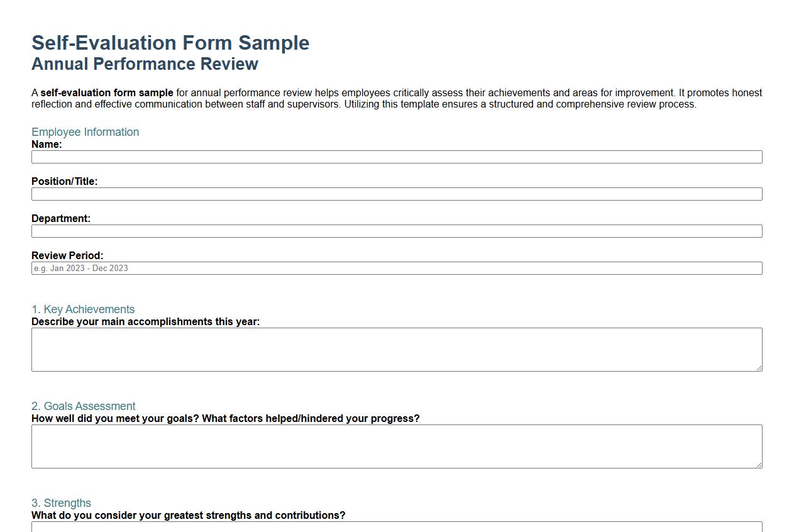794x532 pixels.
Task: Click the main accomplishments prompt text
Action: (146, 321)
